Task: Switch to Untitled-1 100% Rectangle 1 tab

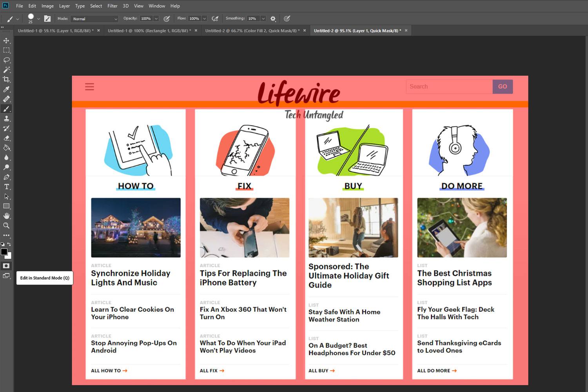Action: (x=149, y=31)
